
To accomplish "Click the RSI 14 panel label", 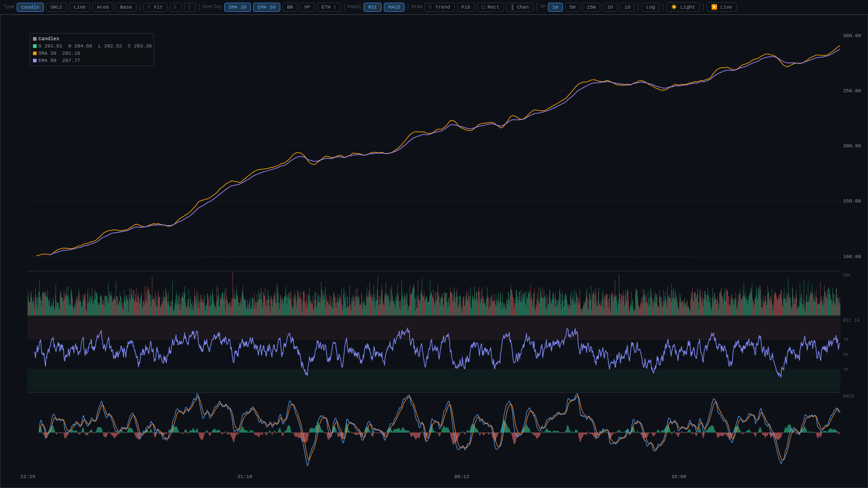I will coord(851,320).
